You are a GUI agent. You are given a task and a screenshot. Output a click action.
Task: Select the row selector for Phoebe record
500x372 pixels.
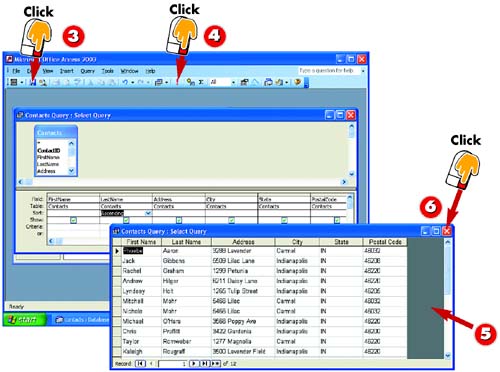coord(117,251)
